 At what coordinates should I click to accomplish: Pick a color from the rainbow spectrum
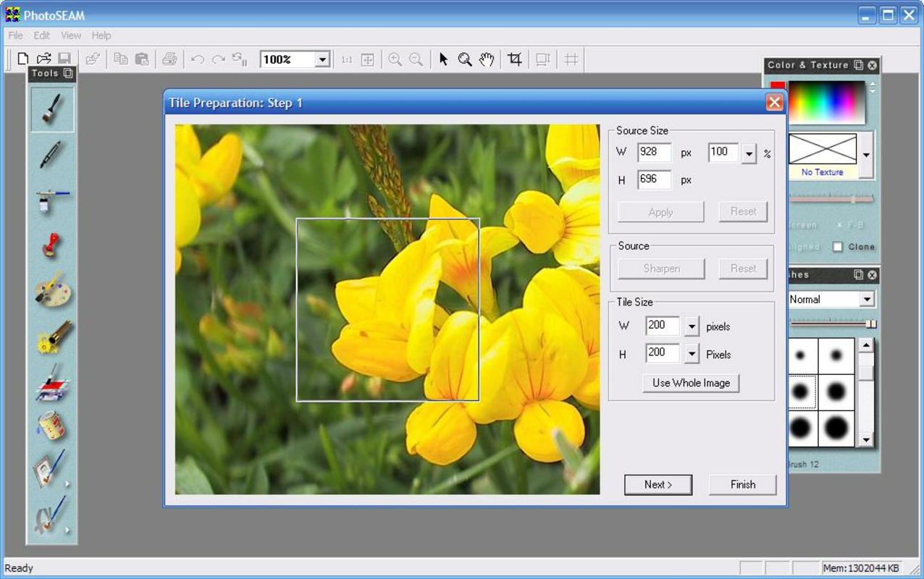point(826,101)
